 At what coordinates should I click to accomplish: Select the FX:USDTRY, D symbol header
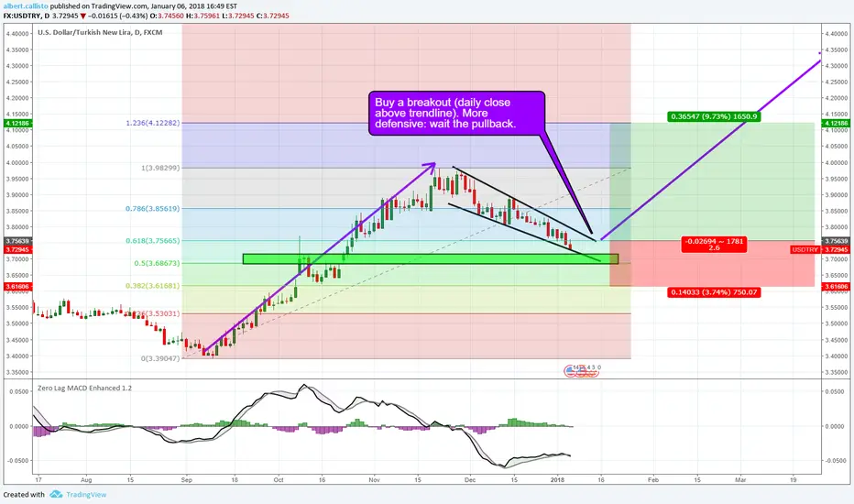[x=27, y=16]
